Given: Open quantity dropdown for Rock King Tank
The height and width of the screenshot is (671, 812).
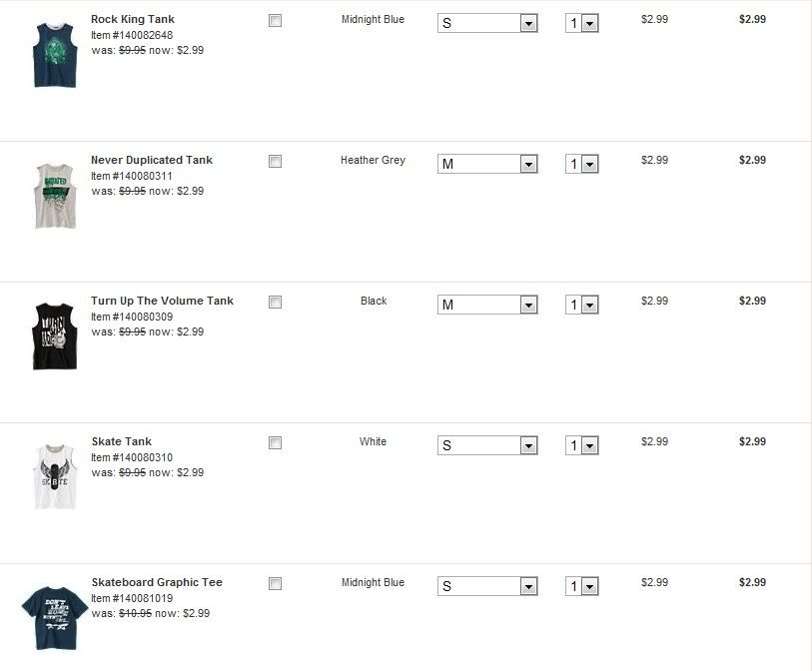Looking at the screenshot, I should click(x=581, y=23).
